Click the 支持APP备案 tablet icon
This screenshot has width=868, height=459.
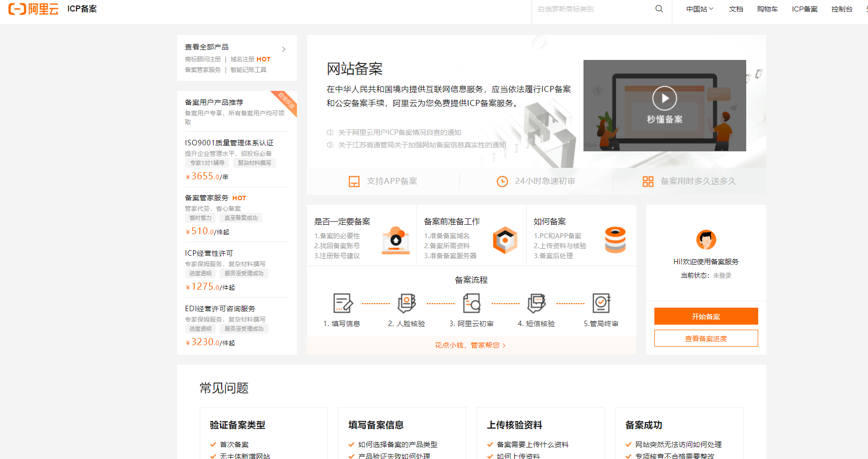(x=354, y=181)
